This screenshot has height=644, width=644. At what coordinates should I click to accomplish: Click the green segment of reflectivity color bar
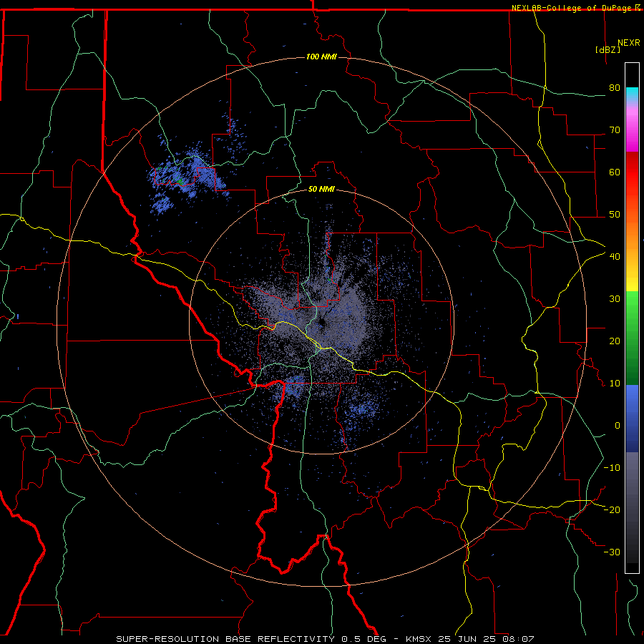coord(632,337)
